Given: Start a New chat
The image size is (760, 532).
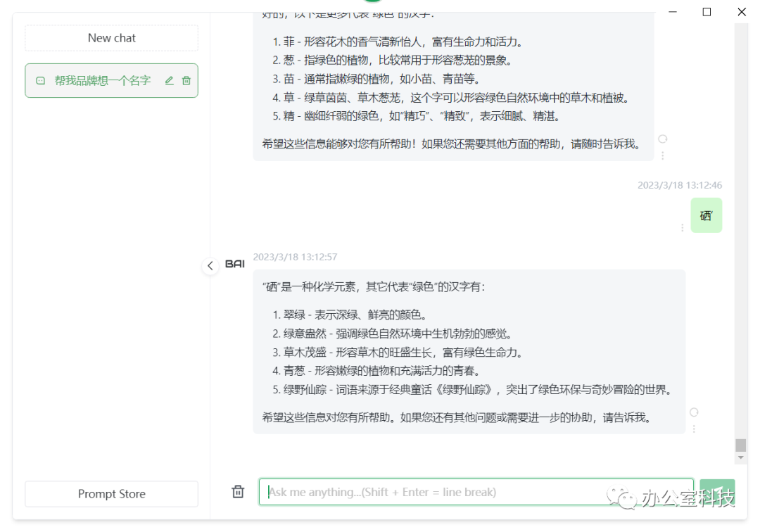Looking at the screenshot, I should point(111,37).
